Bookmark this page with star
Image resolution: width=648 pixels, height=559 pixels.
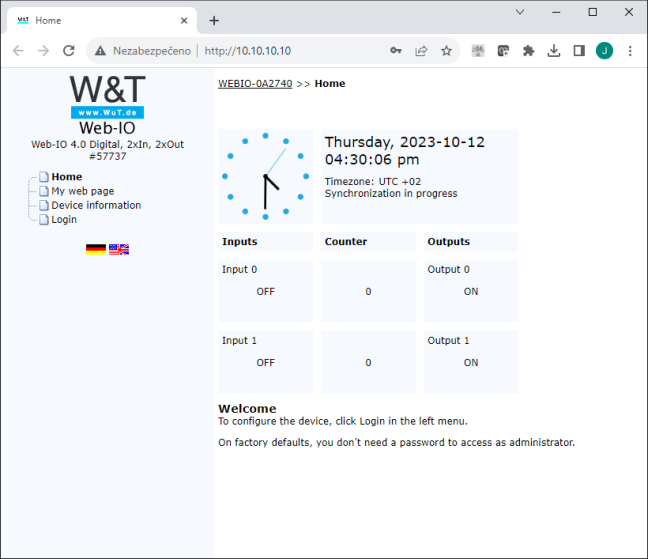446,51
